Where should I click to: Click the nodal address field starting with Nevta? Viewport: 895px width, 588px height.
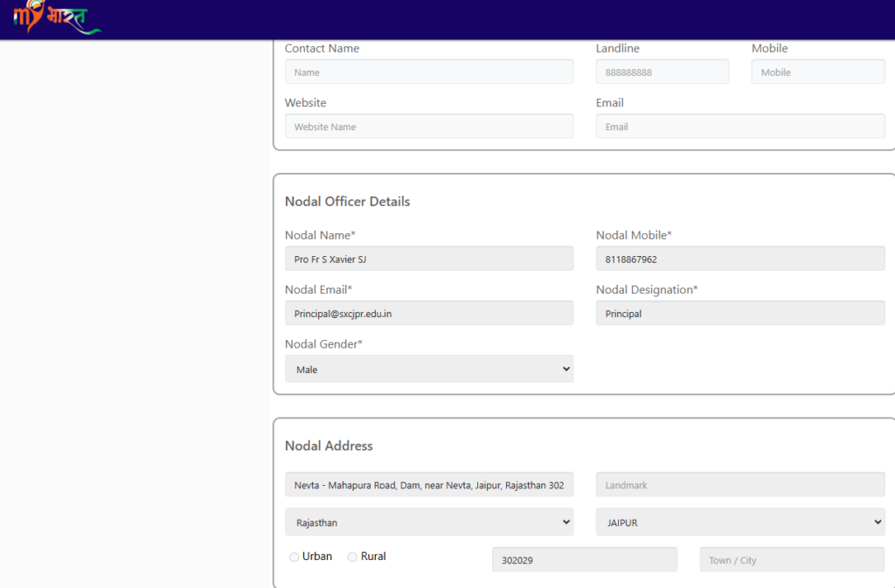tap(429, 485)
